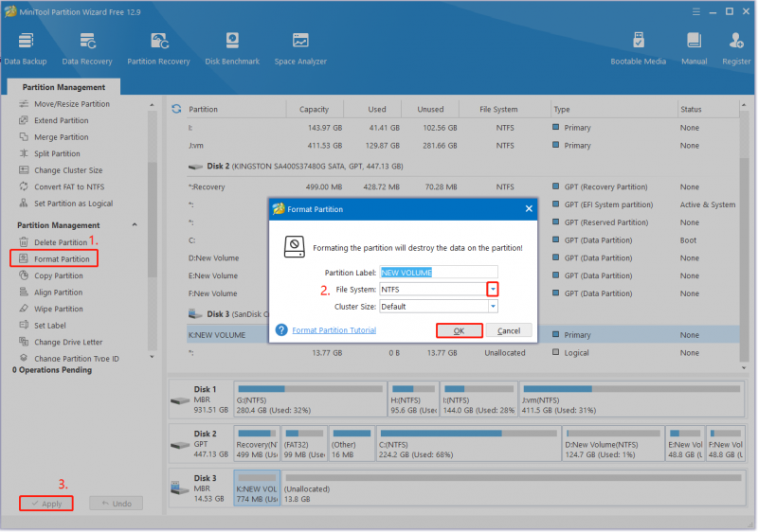Click the Register icon
Viewport: 758px width, 532px height.
736,48
